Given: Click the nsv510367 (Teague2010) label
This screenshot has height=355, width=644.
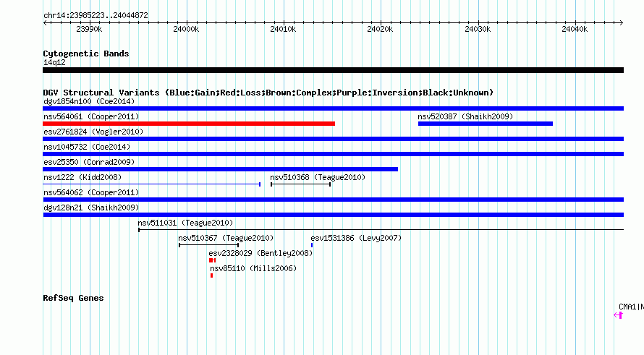Looking at the screenshot, I should pyautogui.click(x=226, y=238).
